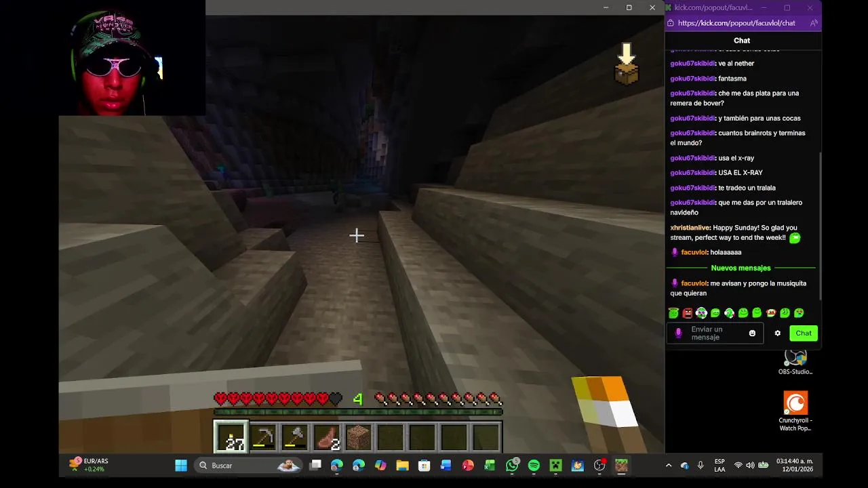This screenshot has width=868, height=488.
Task: Click the Windows Start button
Action: tap(181, 466)
